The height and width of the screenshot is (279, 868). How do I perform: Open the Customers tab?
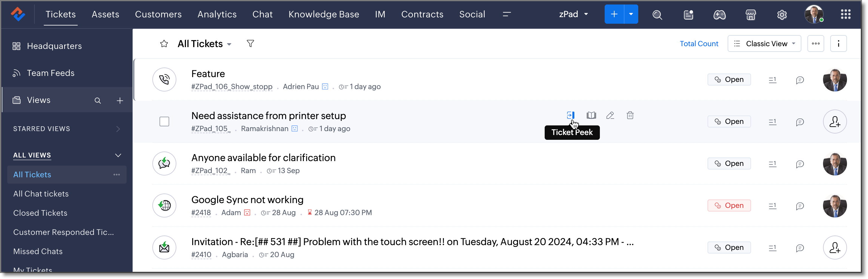158,14
